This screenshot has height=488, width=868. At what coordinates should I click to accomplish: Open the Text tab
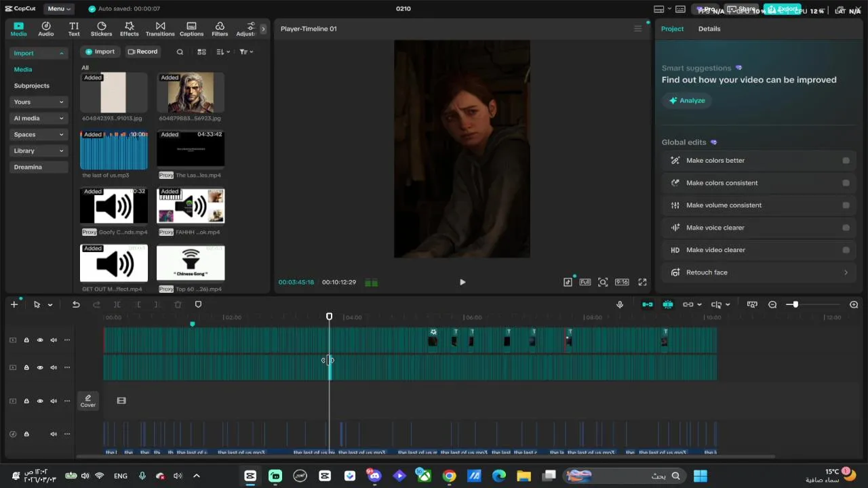click(74, 29)
